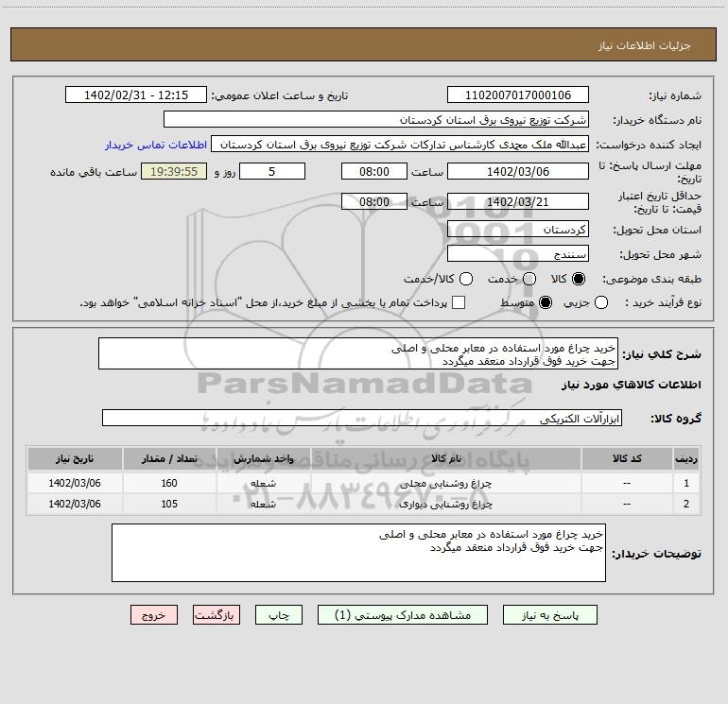Click the شعله unit cell in row 2

click(263, 504)
